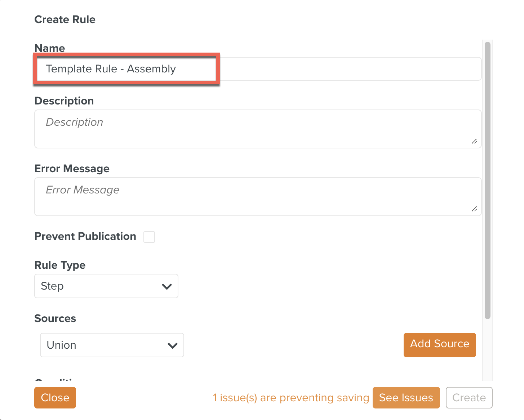Image resolution: width=524 pixels, height=420 pixels.
Task: Click the scrollbar track below the thumb
Action: pyautogui.click(x=488, y=349)
